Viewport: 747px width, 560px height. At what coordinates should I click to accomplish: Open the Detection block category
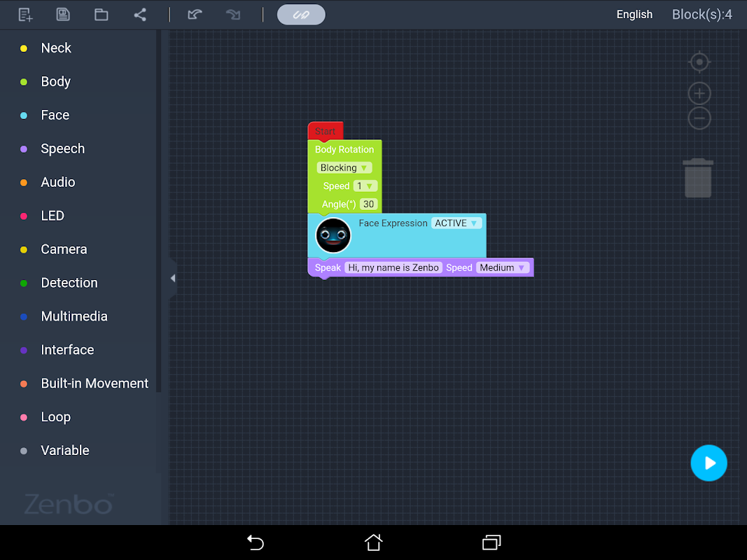click(69, 283)
